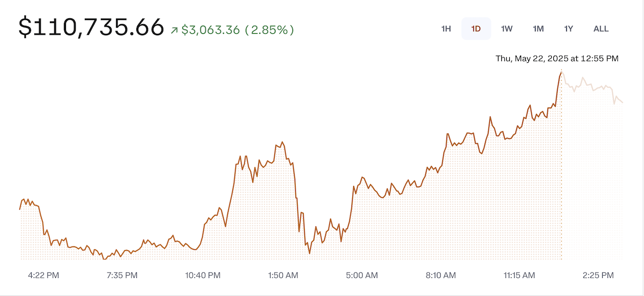
Task: Switch chart to 1W range
Action: click(x=507, y=29)
